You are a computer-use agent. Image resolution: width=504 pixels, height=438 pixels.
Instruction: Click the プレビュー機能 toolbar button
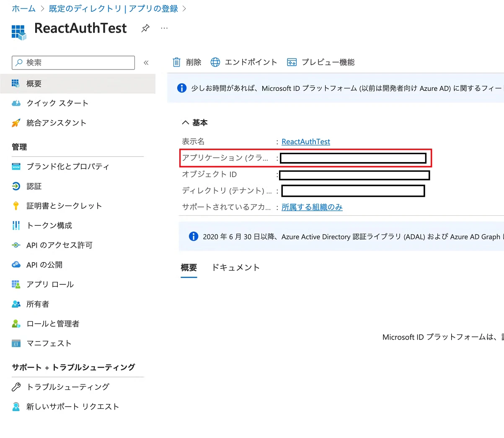pyautogui.click(x=320, y=62)
